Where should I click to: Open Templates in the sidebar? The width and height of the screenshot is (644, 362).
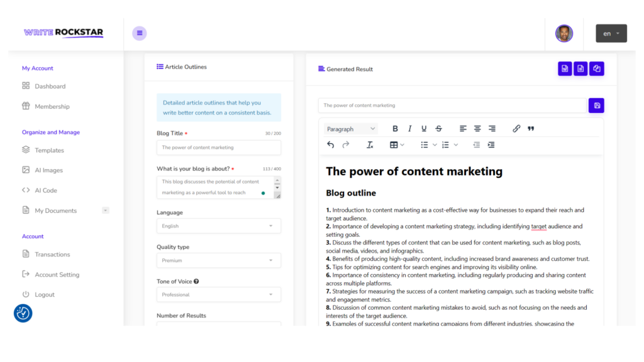[x=49, y=150]
